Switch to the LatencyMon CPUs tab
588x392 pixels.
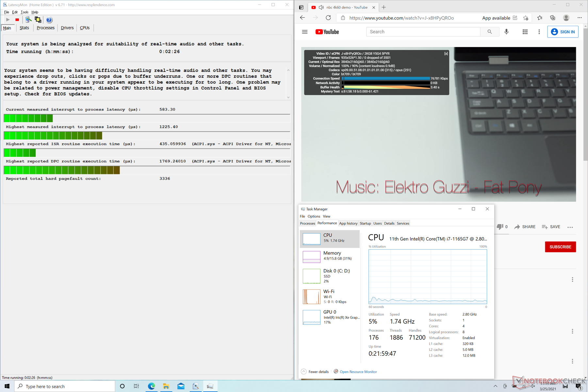(85, 28)
